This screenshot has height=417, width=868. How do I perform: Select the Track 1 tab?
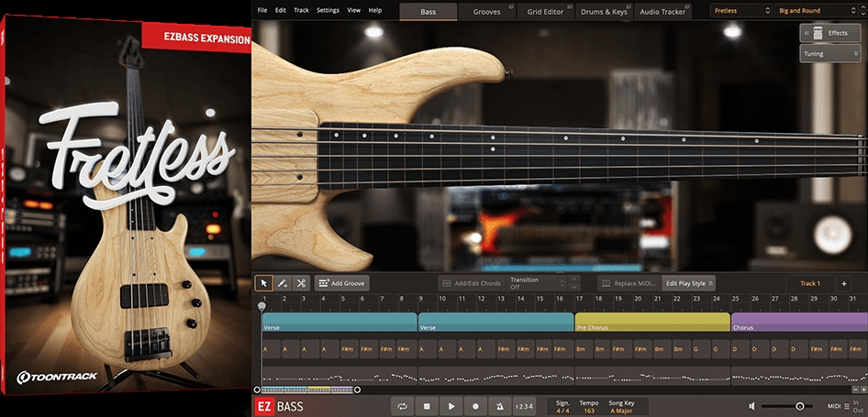pyautogui.click(x=810, y=283)
